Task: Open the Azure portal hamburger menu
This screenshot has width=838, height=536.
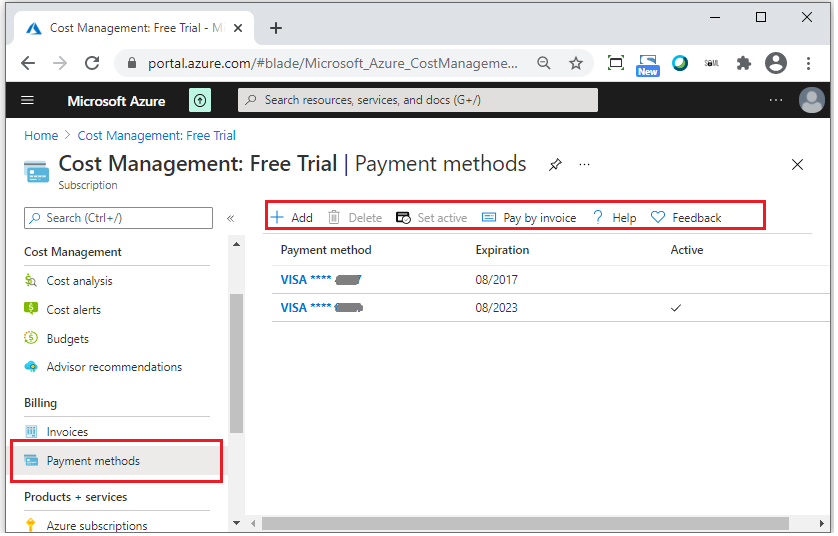Action: click(x=27, y=100)
